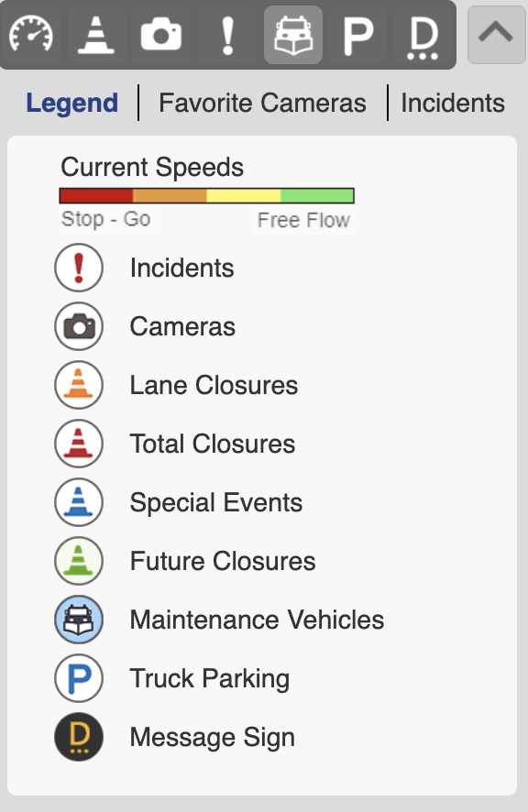
Task: Toggle the traffic cone closures toolbar icon
Action: (96, 35)
